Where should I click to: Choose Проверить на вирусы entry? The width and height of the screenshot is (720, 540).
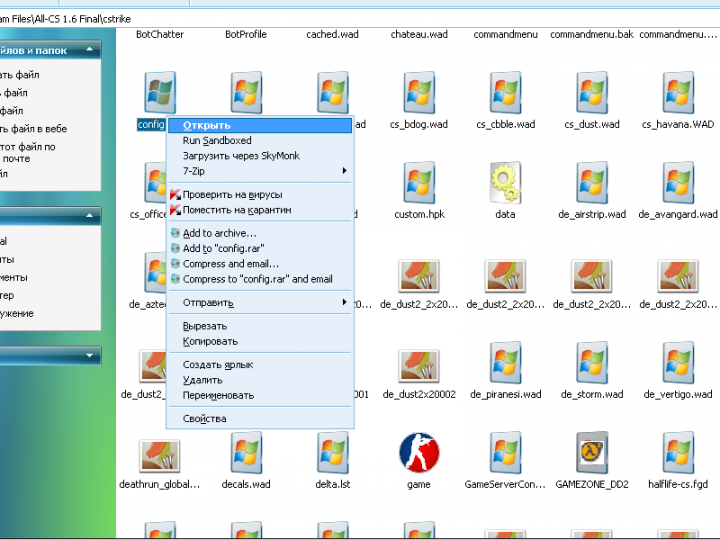[260, 195]
